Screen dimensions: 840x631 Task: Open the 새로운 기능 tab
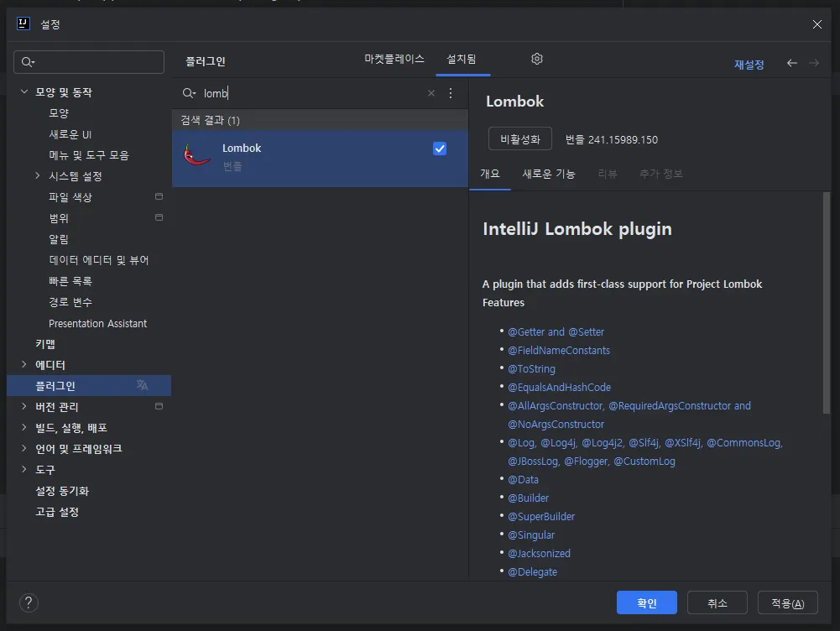[x=549, y=174]
